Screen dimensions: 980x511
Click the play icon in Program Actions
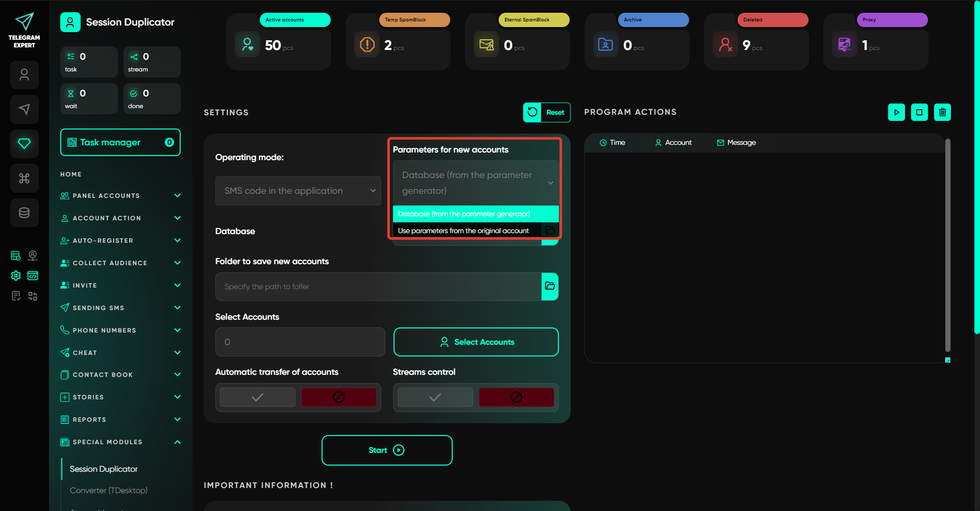[x=896, y=112]
